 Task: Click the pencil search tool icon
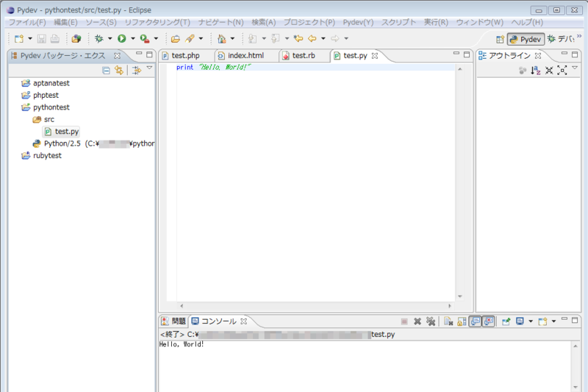coord(190,39)
